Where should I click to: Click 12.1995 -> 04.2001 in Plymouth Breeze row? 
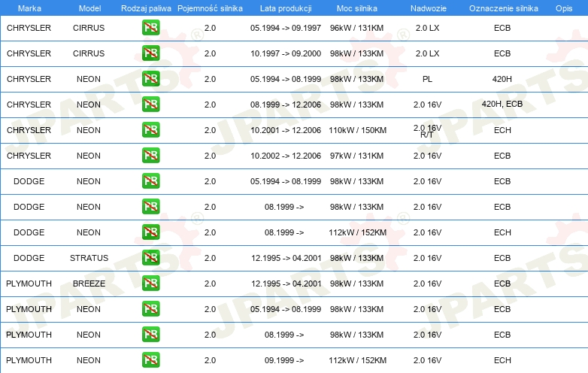pyautogui.click(x=286, y=284)
